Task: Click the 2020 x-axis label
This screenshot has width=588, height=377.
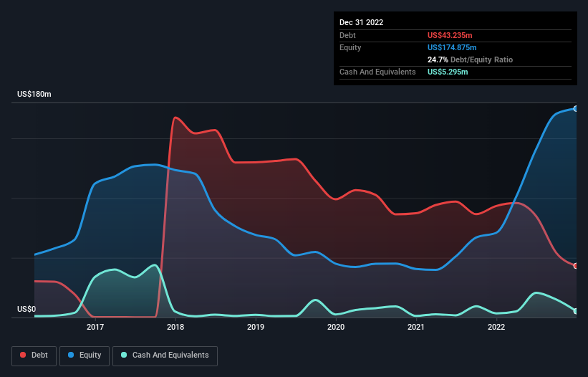Action: [336, 327]
